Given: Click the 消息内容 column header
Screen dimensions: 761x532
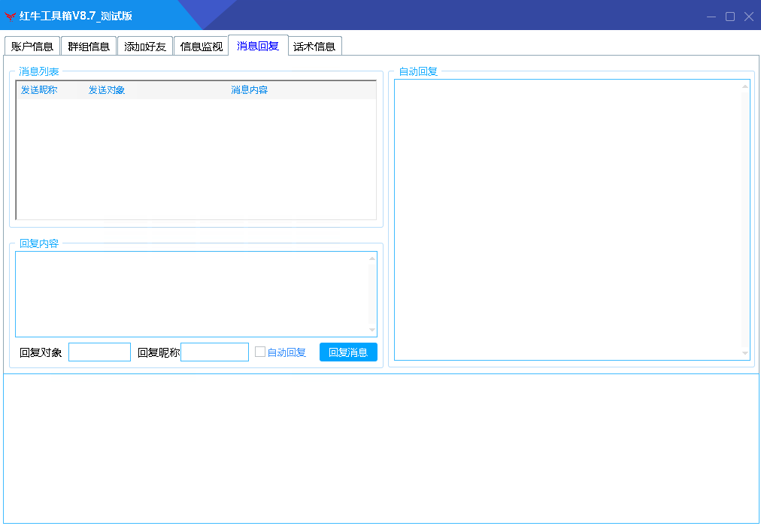Looking at the screenshot, I should (x=250, y=90).
